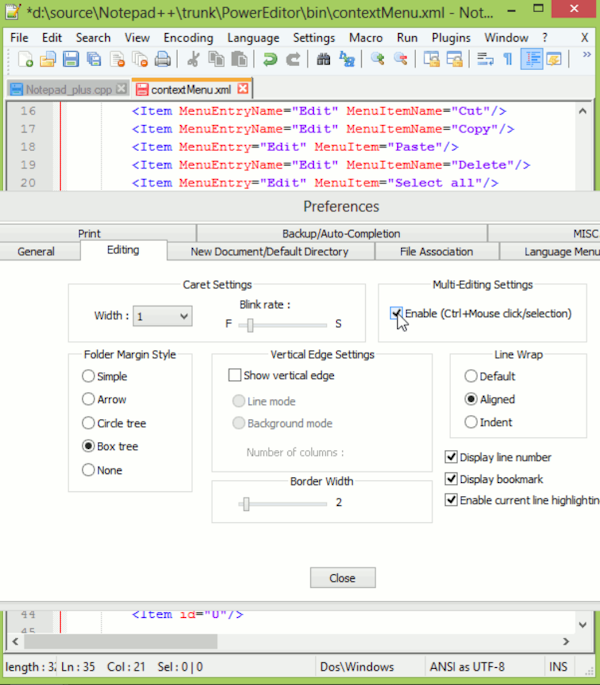Uncheck Enable current line highlighting
The image size is (600, 685).
[451, 500]
